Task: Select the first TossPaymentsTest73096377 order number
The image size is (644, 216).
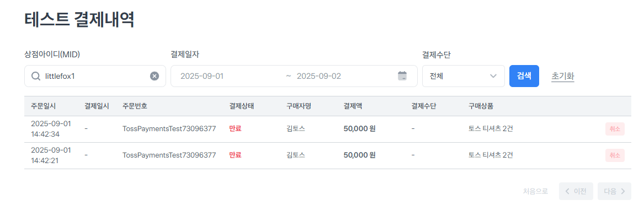Action: (x=169, y=129)
